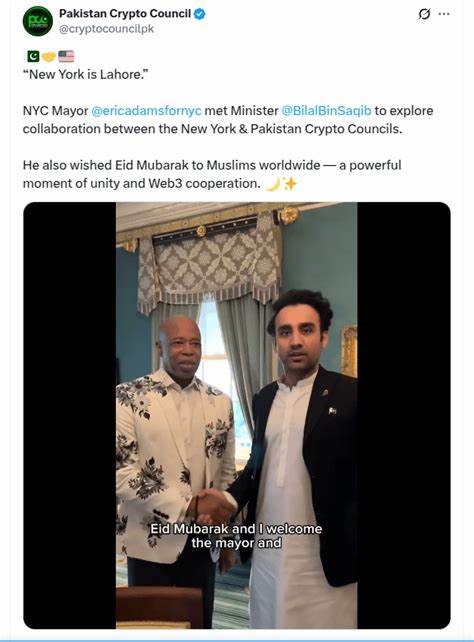Open the three-dot more options menu

point(444,14)
